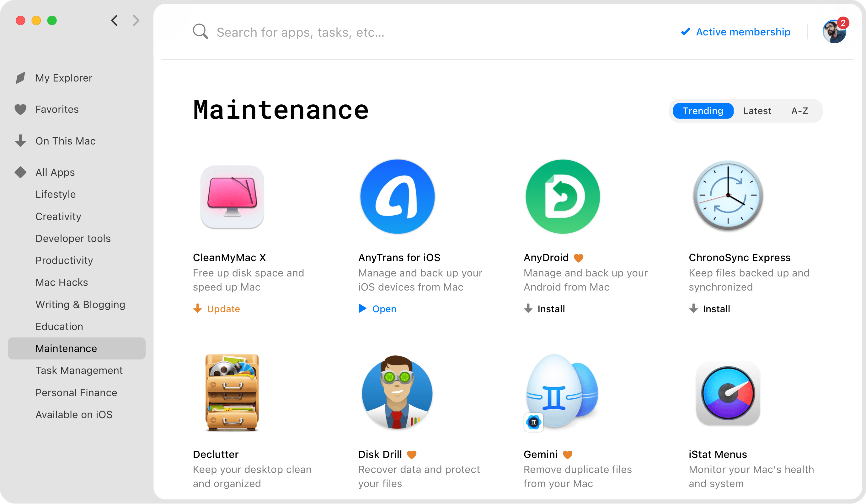Viewport: 866px width, 504px height.
Task: Select the AnyTrans for iOS icon
Action: coord(397,197)
